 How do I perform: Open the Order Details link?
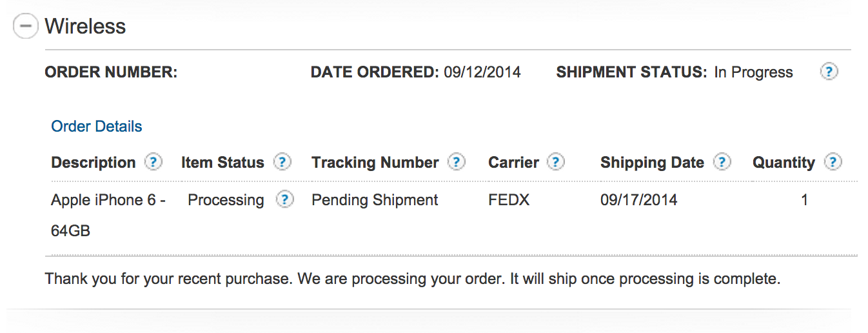coord(97,126)
